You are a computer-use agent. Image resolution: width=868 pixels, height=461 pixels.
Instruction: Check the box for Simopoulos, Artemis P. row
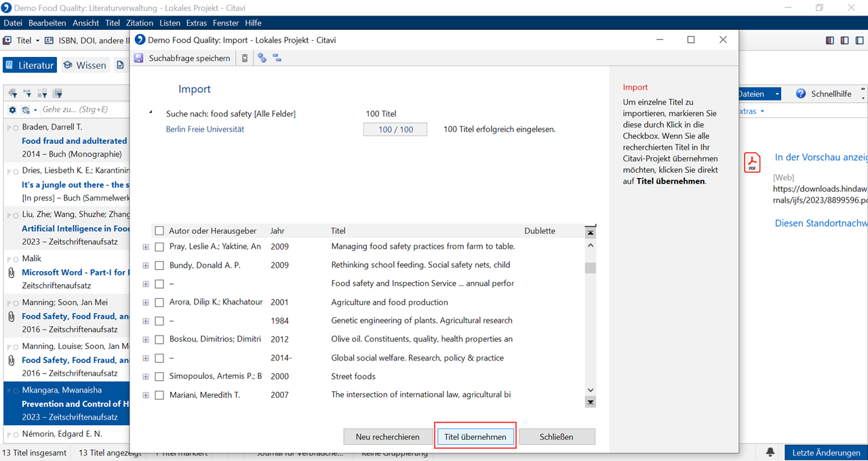click(159, 377)
